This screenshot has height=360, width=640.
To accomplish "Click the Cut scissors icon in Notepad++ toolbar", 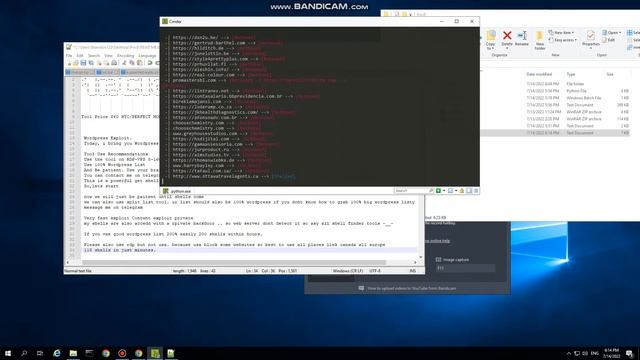I will (124, 63).
